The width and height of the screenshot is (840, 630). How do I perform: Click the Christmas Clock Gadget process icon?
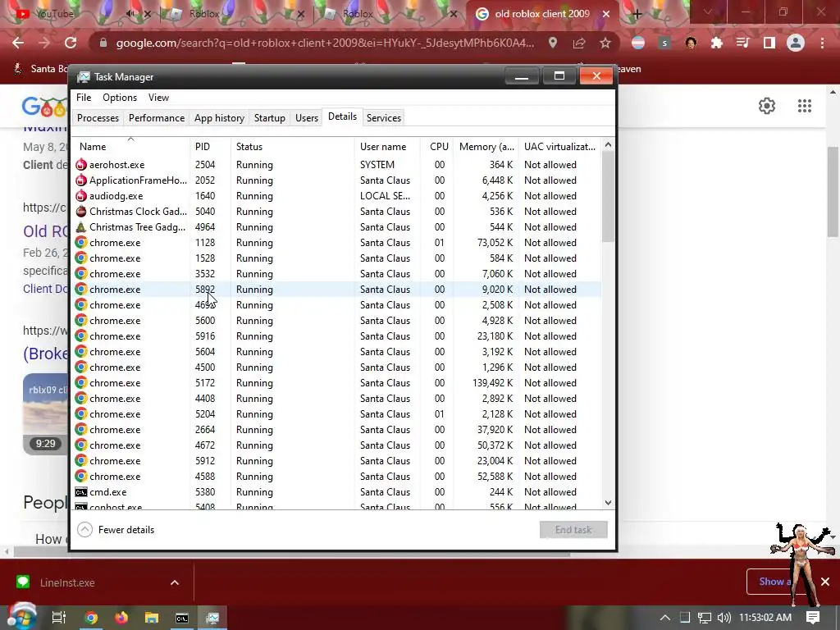click(81, 211)
